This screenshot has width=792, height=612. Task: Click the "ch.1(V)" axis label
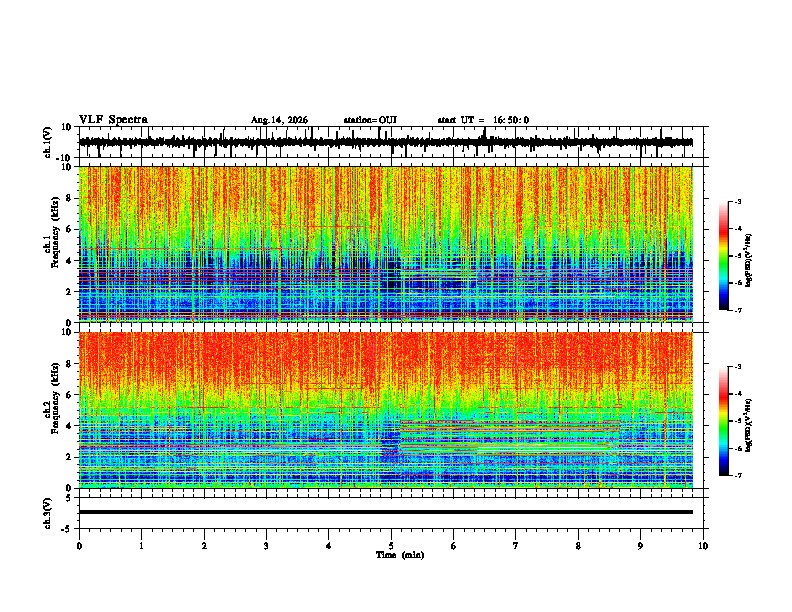[x=47, y=142]
